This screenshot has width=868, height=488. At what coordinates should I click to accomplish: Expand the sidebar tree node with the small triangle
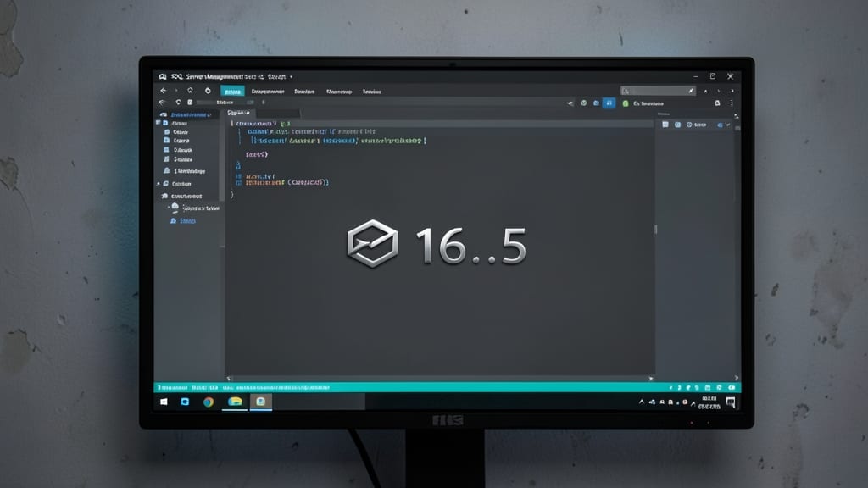point(159,184)
